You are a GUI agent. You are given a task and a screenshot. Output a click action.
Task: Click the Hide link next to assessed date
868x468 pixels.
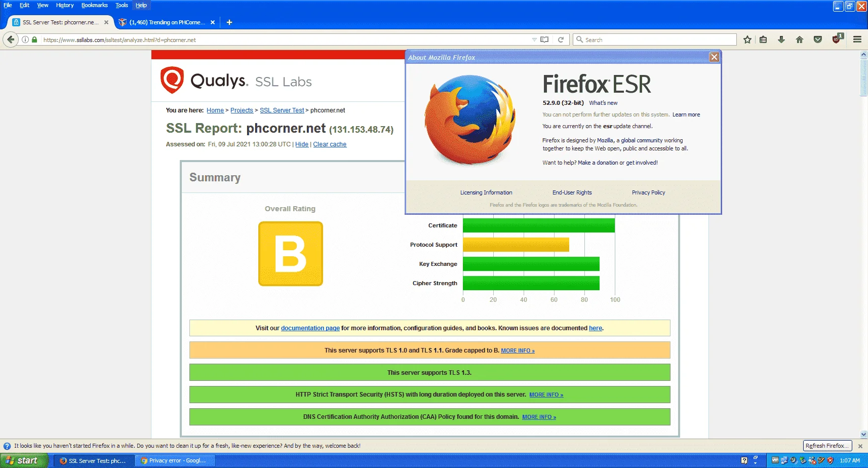[x=302, y=144]
